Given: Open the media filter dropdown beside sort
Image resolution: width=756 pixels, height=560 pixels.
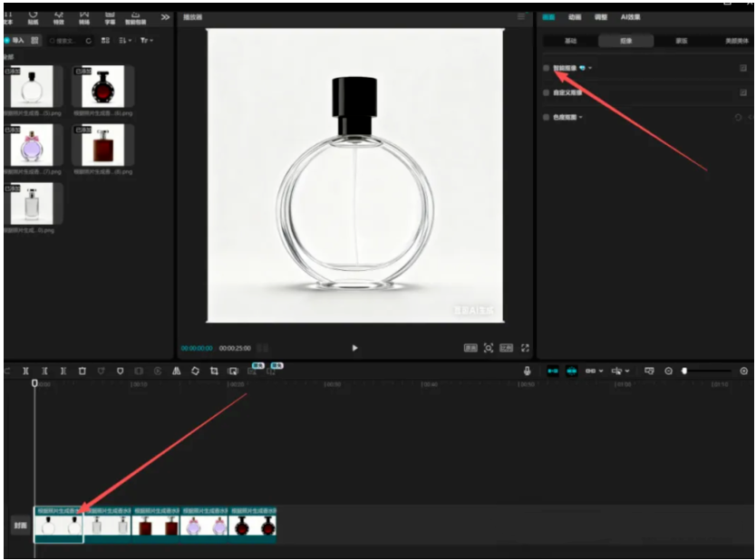Looking at the screenshot, I should 146,41.
